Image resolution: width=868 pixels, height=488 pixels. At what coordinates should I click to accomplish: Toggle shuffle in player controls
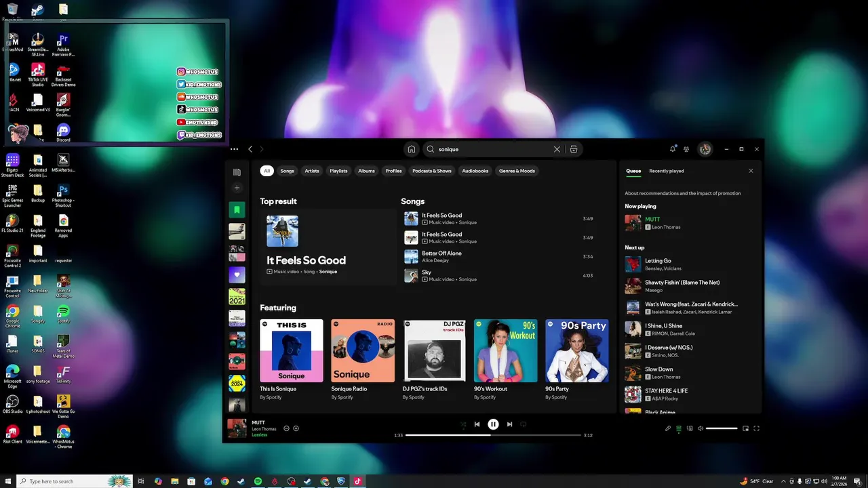pyautogui.click(x=463, y=424)
